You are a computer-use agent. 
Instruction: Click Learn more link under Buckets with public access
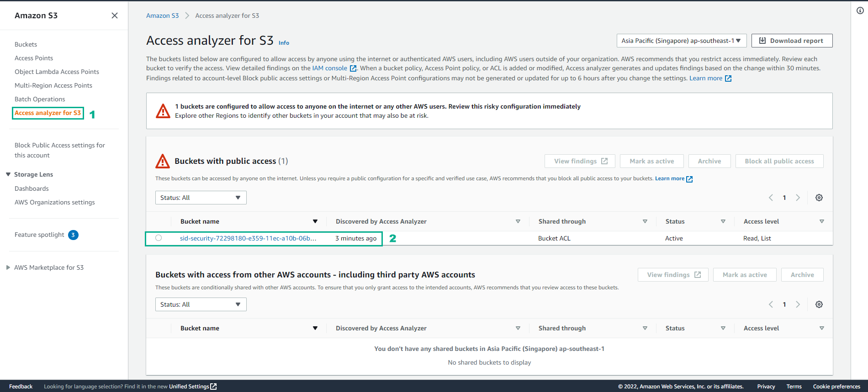(x=674, y=179)
